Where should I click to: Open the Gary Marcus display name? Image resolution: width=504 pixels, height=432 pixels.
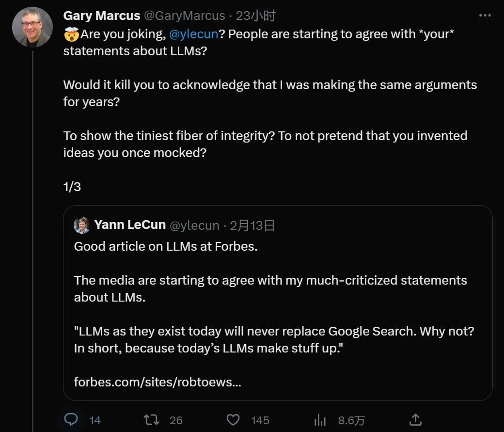[101, 16]
